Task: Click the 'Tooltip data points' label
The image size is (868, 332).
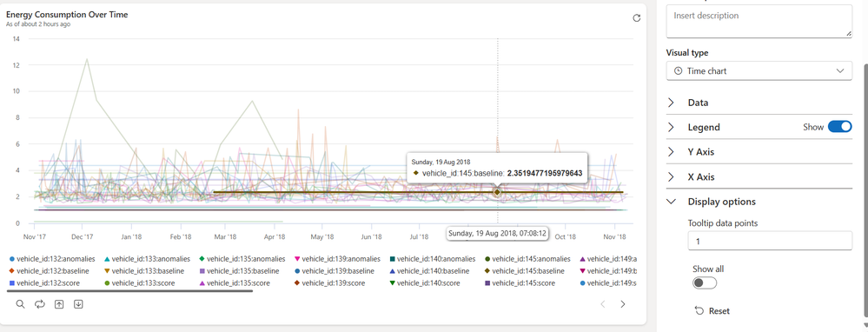Action: [723, 223]
